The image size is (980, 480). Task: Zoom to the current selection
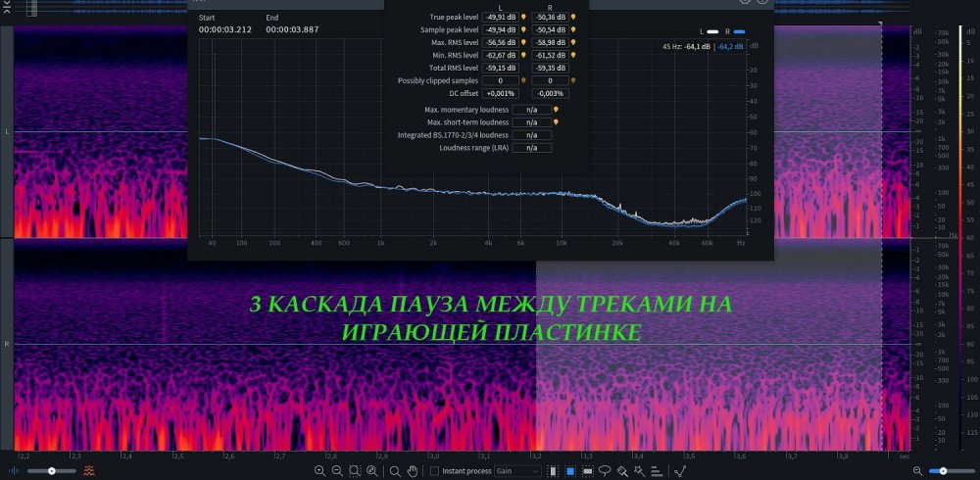pyautogui.click(x=355, y=471)
